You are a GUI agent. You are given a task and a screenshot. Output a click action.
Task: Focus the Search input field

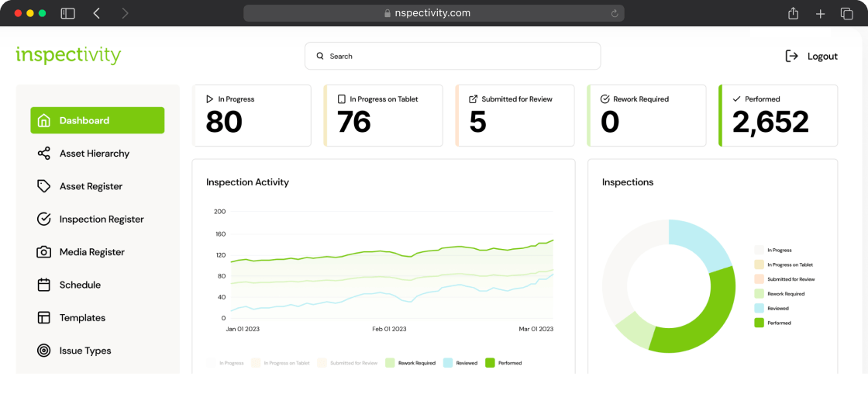[x=453, y=56]
